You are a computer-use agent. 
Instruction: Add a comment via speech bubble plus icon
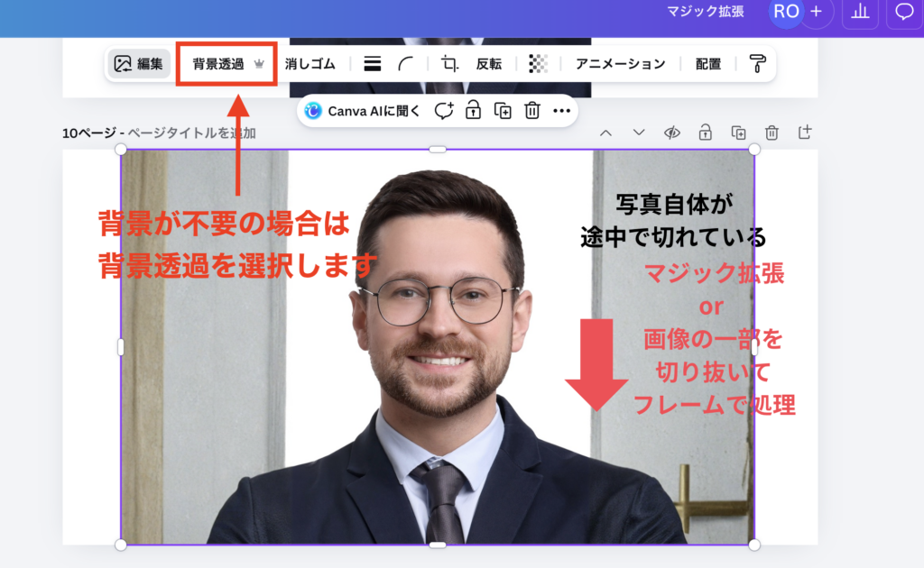coord(443,111)
